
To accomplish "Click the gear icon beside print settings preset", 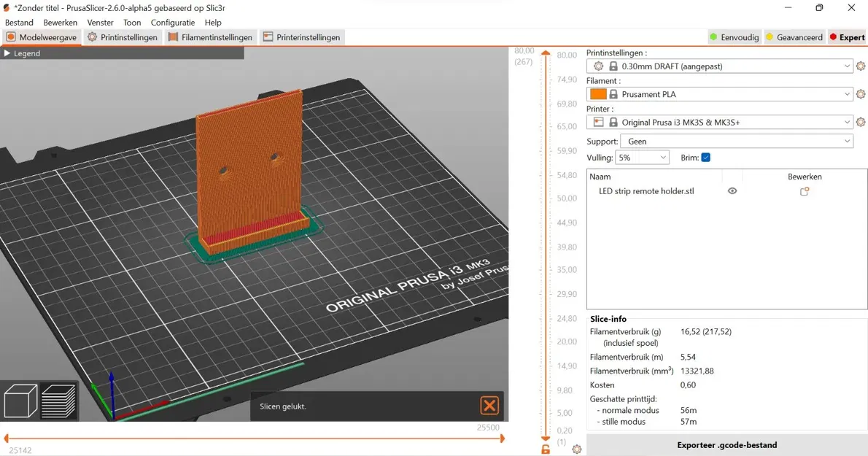I will coord(861,66).
